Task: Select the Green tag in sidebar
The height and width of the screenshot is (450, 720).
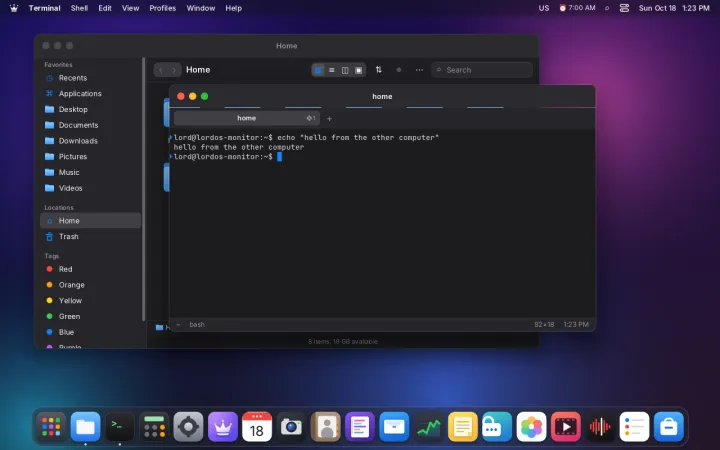Action: [90, 316]
